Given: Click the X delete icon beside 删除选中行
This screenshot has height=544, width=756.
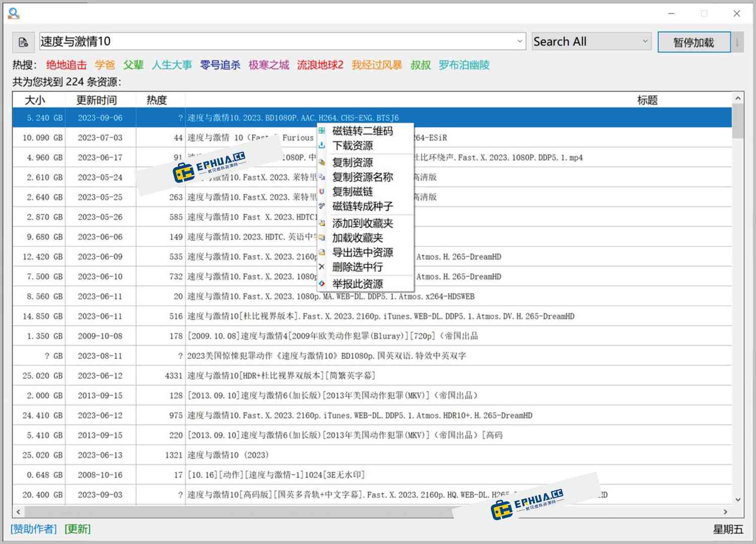Looking at the screenshot, I should pos(322,267).
